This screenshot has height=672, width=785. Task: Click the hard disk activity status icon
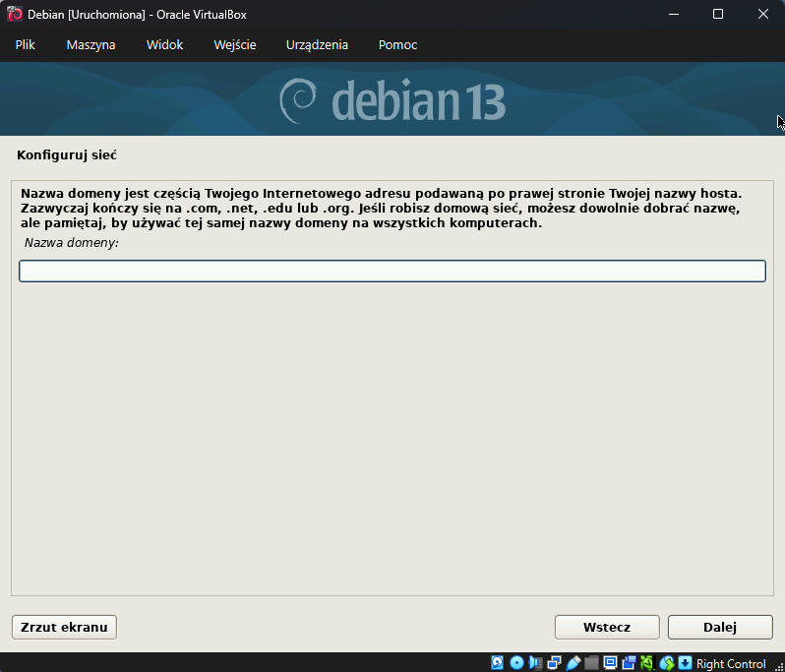click(x=498, y=663)
